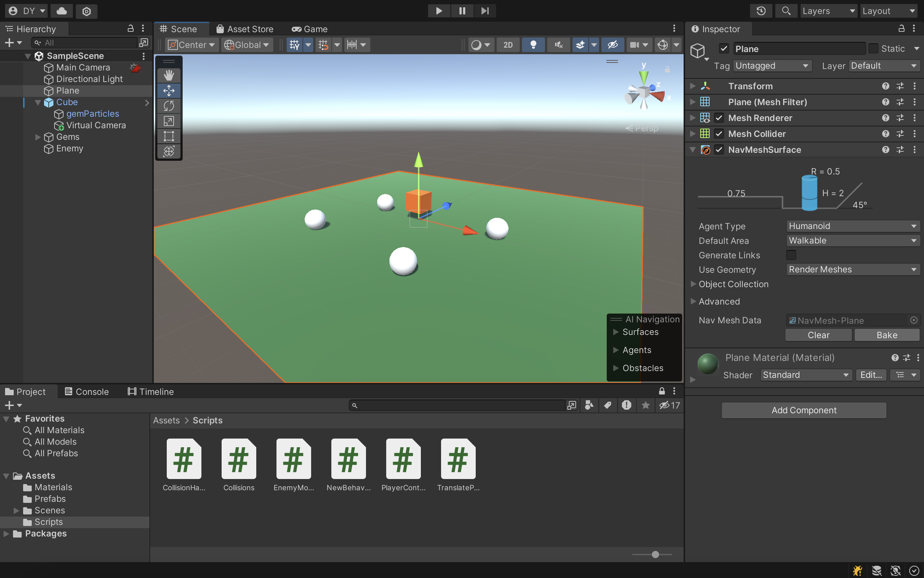Select the Scale tool
This screenshot has height=578, width=924.
click(x=169, y=121)
